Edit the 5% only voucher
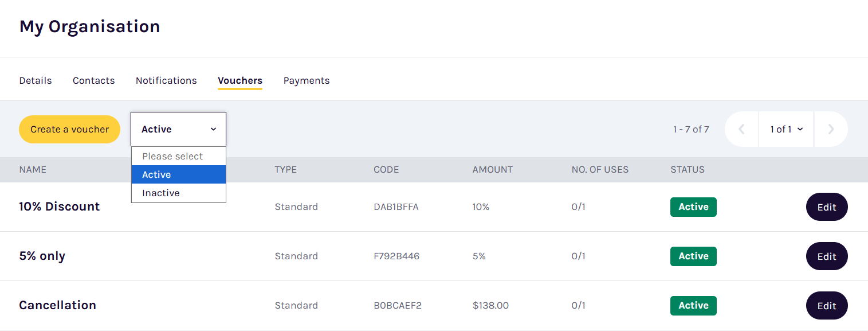 pyautogui.click(x=826, y=256)
